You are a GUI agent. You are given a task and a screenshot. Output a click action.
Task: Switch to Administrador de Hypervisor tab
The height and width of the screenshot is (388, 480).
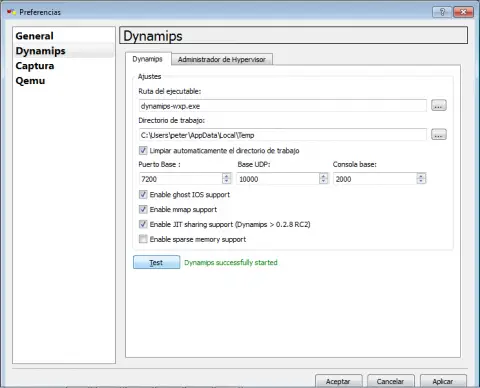coord(222,60)
